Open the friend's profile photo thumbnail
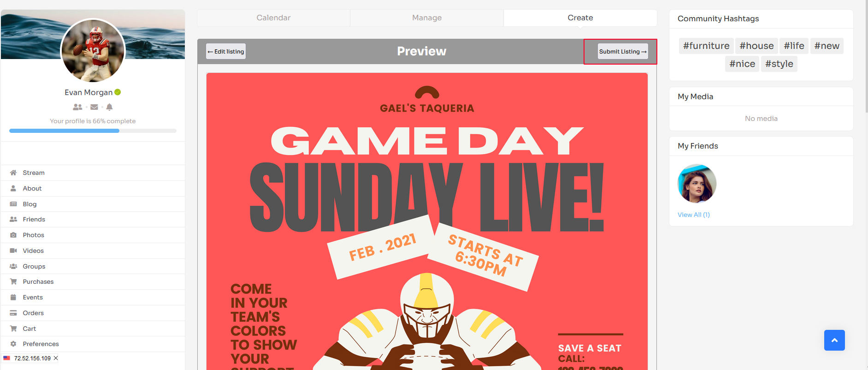The width and height of the screenshot is (868, 370). pos(697,184)
